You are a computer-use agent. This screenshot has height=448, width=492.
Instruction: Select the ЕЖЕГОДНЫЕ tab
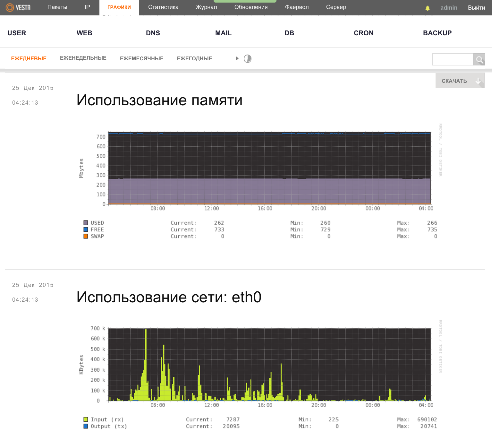click(194, 58)
